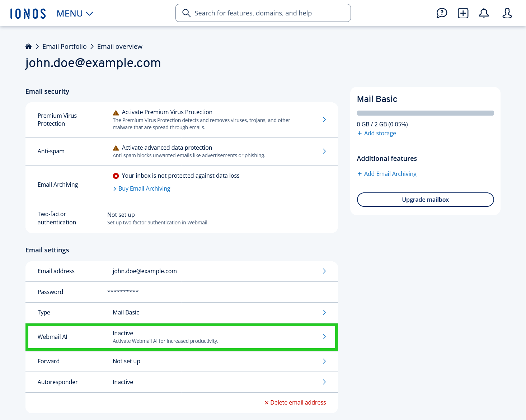Expand Premium Virus Protection row chevron
526x420 pixels.
(324, 120)
